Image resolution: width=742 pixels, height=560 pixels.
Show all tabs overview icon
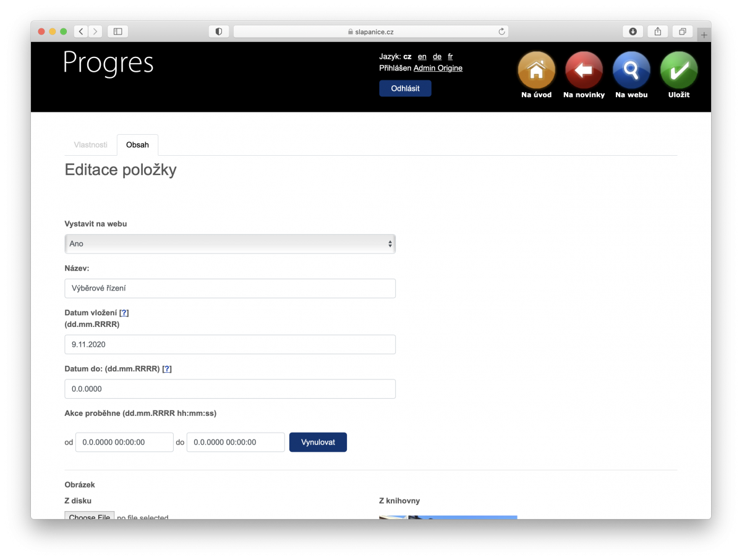pos(683,32)
